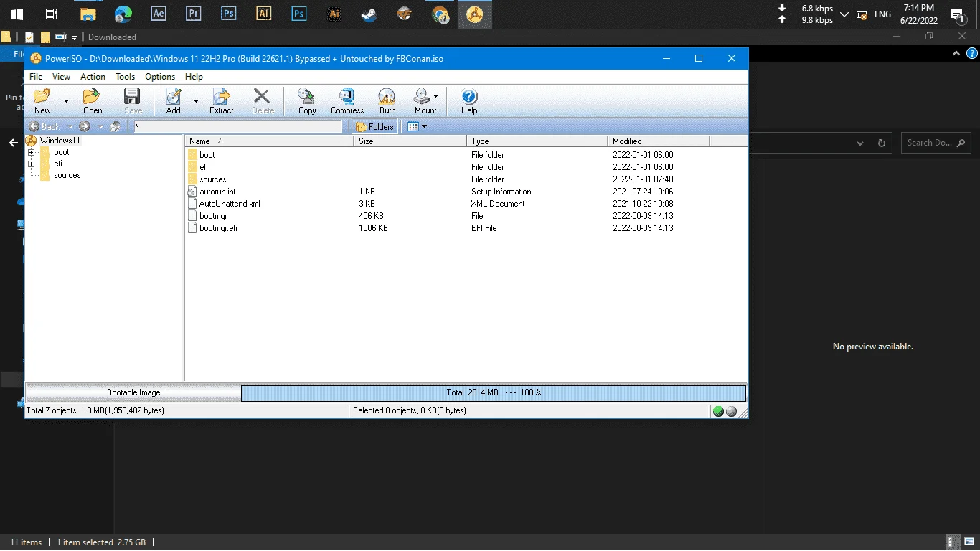This screenshot has height=551, width=980.
Task: Expand the efi folder tree node
Action: 31,164
